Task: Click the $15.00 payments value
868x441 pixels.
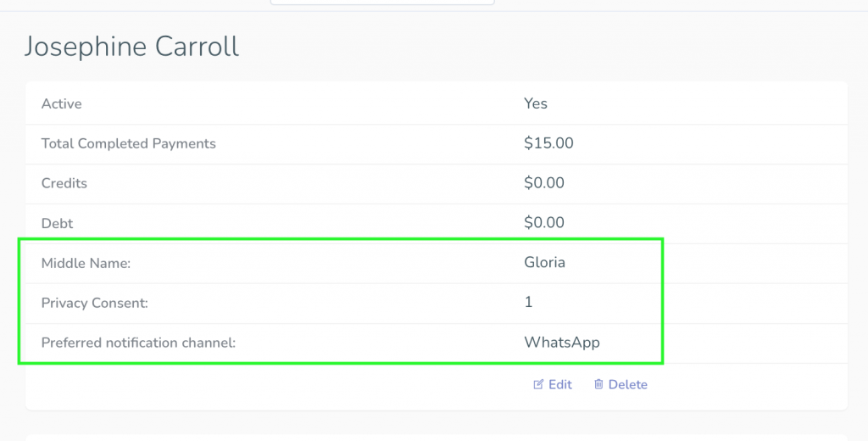Action: click(x=548, y=143)
